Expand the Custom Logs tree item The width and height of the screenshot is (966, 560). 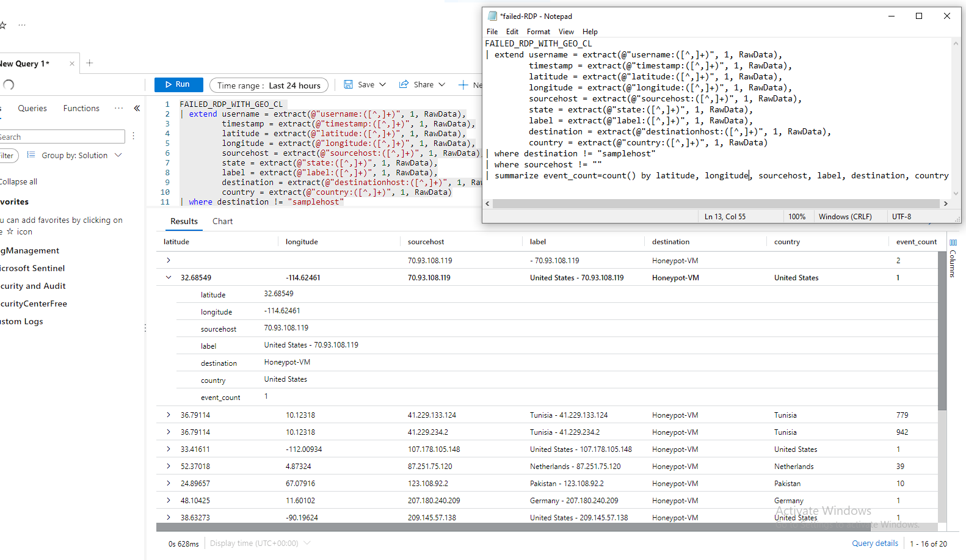pos(22,321)
